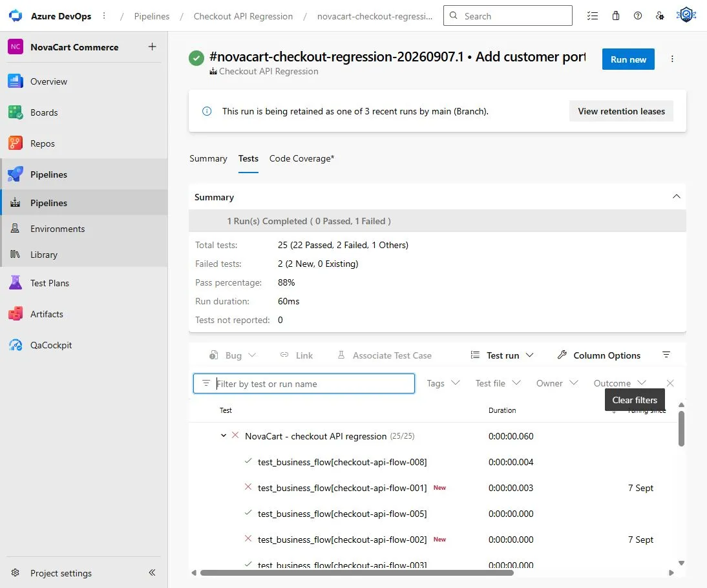The height and width of the screenshot is (588, 707).
Task: Select failed test checkout-api-flow-002
Action: [x=433, y=540]
